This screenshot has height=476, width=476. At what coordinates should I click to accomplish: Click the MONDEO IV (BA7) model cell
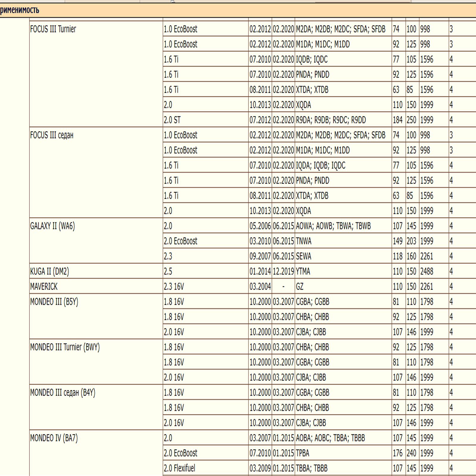(x=54, y=438)
